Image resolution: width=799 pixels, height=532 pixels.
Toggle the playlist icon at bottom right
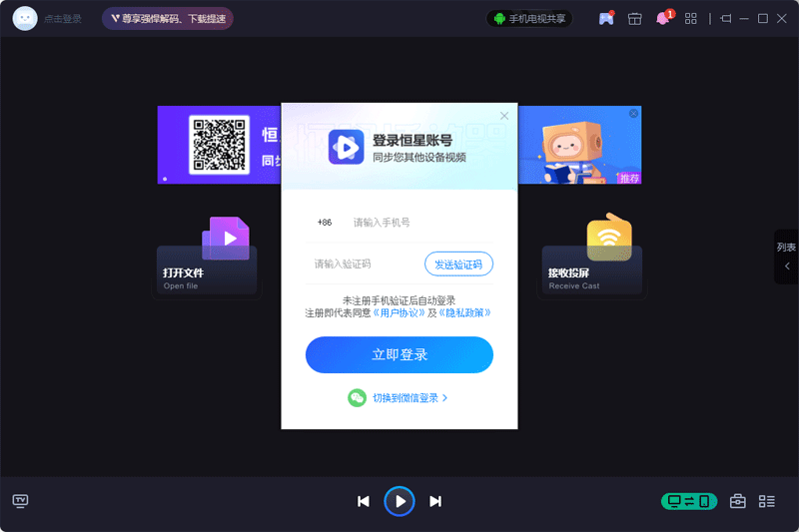[x=767, y=501]
